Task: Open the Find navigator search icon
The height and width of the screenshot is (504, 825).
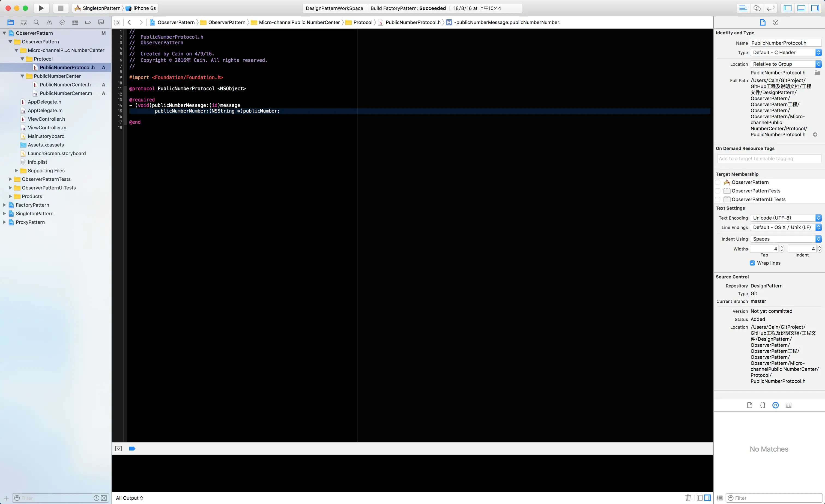Action: (x=37, y=22)
